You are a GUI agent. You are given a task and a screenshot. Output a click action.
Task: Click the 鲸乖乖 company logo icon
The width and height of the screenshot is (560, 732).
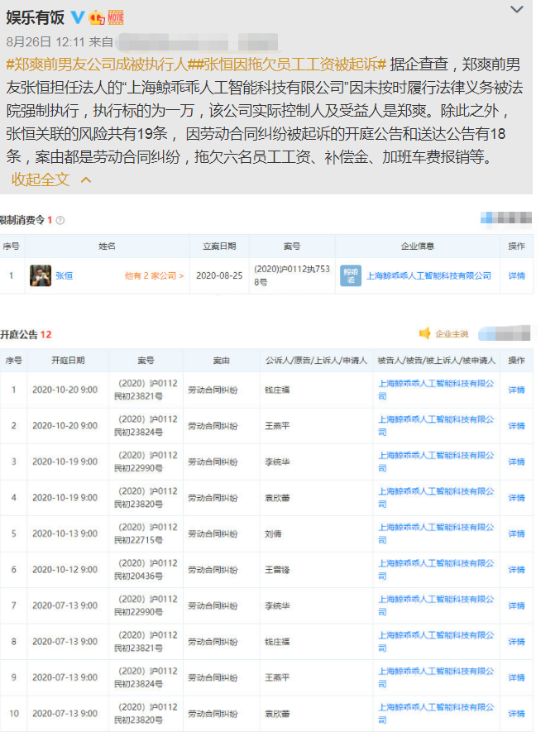(x=351, y=275)
